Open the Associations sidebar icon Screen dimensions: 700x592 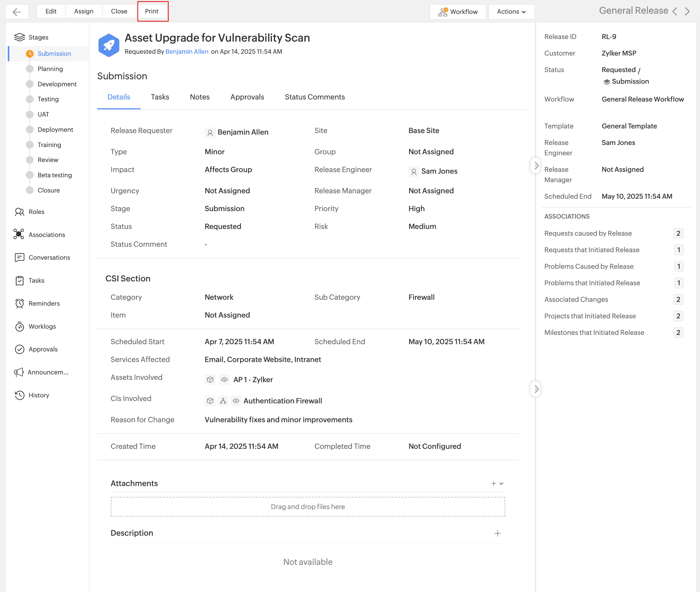pyautogui.click(x=19, y=234)
